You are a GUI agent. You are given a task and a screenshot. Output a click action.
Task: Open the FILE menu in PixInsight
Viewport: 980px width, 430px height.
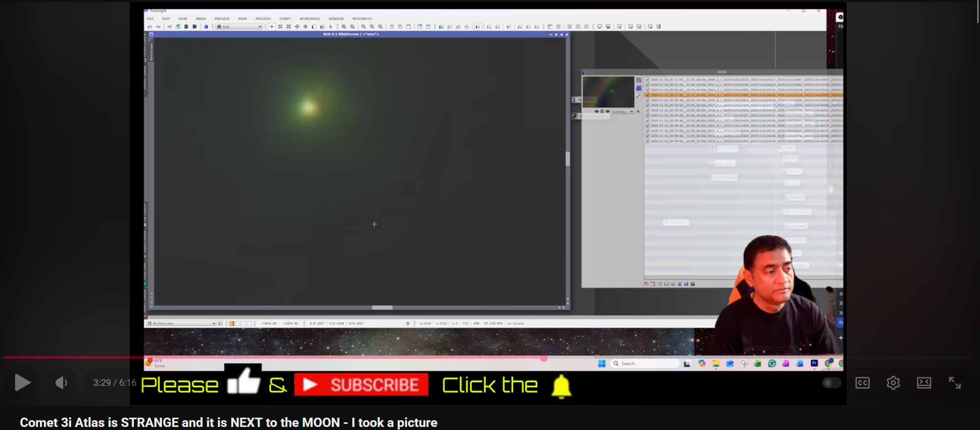pyautogui.click(x=150, y=18)
